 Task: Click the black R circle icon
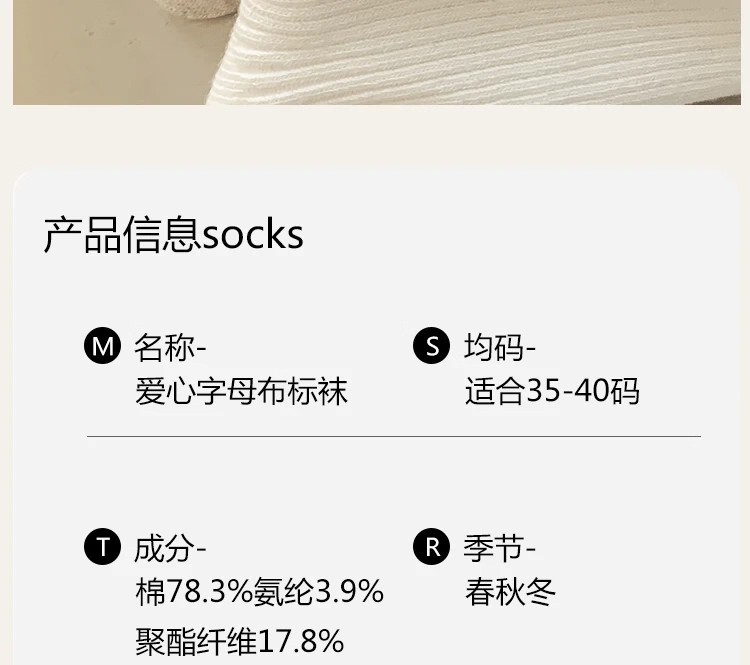pos(432,548)
